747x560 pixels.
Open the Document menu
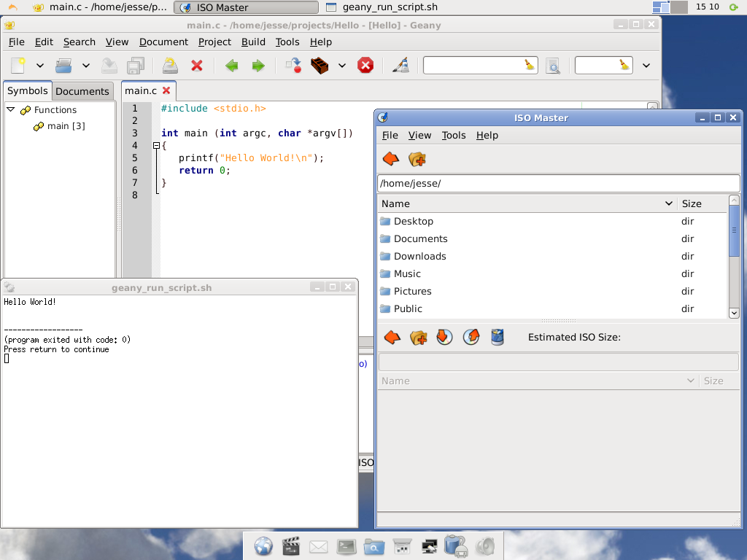pos(163,42)
